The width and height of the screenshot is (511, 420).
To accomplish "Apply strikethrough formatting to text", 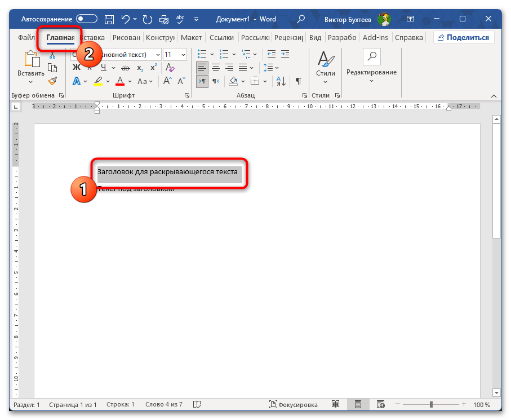I will click(125, 68).
